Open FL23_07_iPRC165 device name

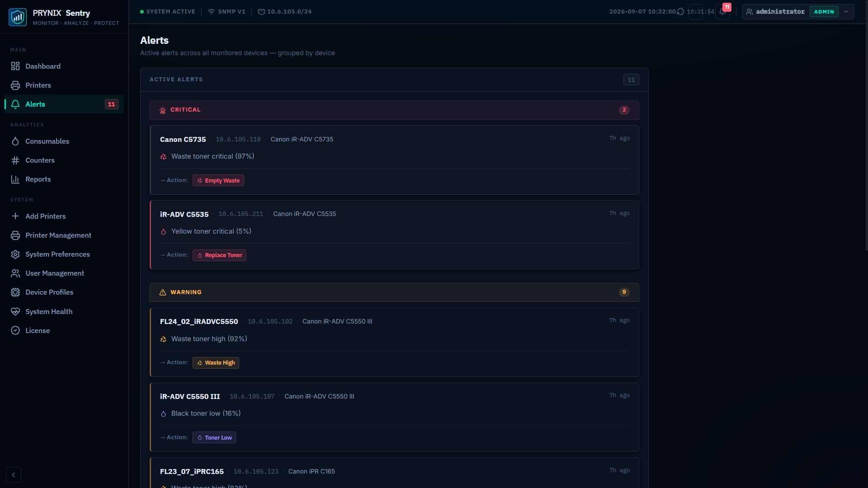click(192, 471)
